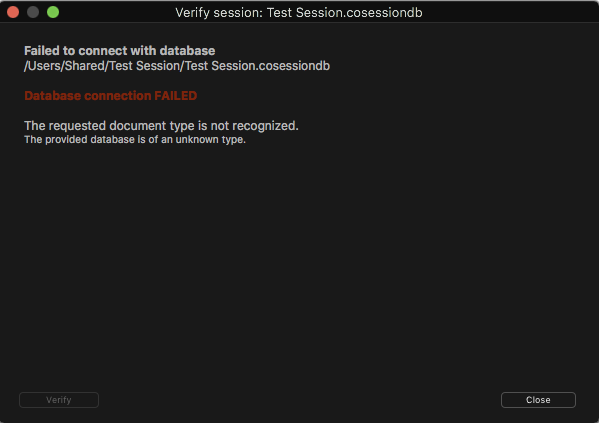Click unknown type in the small description
Viewport: 599px width, 423px height.
(210, 139)
